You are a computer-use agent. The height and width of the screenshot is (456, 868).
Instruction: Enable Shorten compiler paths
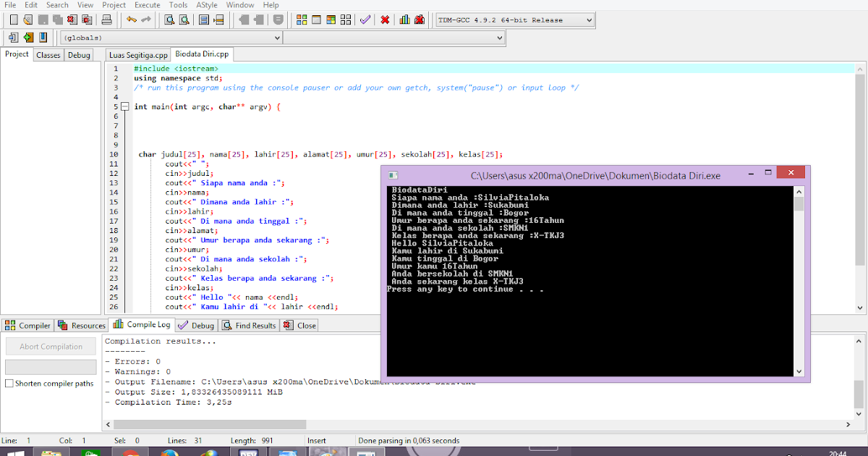tap(7, 383)
